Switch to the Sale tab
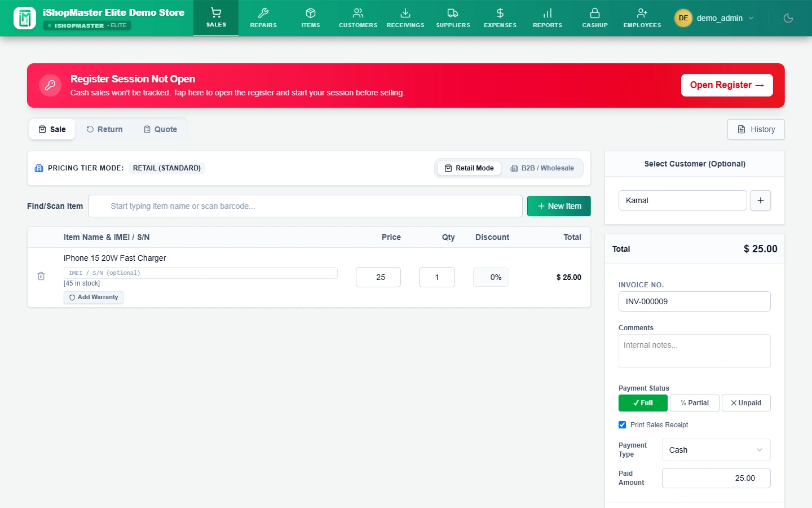The height and width of the screenshot is (508, 812). 52,129
